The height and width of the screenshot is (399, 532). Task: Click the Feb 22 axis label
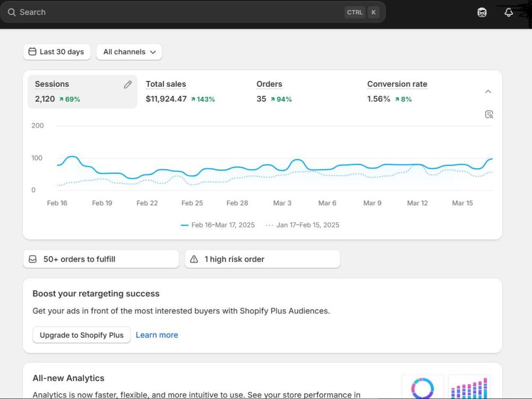click(147, 203)
